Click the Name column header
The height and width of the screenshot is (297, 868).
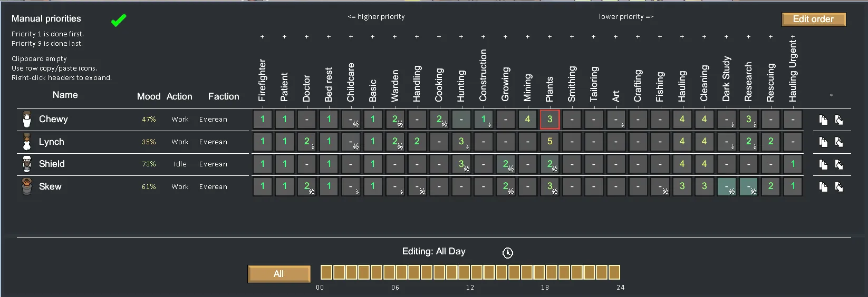65,95
